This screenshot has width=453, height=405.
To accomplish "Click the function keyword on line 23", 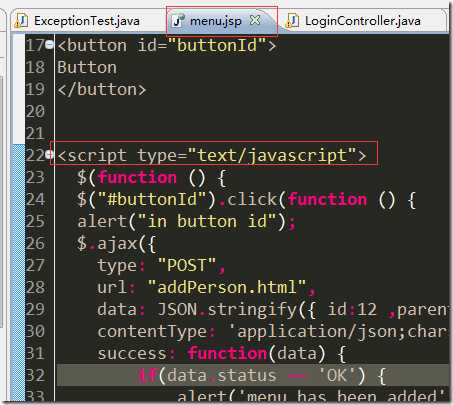I will tap(137, 177).
